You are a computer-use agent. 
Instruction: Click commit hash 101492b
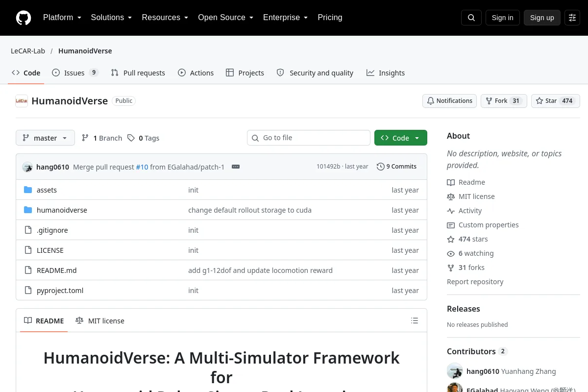328,167
